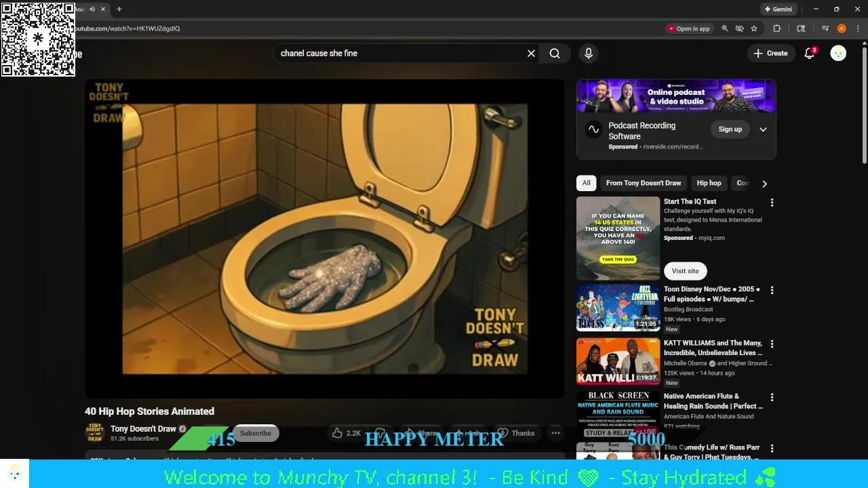Open options for Native American Flute video
The height and width of the screenshot is (488, 868).
coord(772,397)
